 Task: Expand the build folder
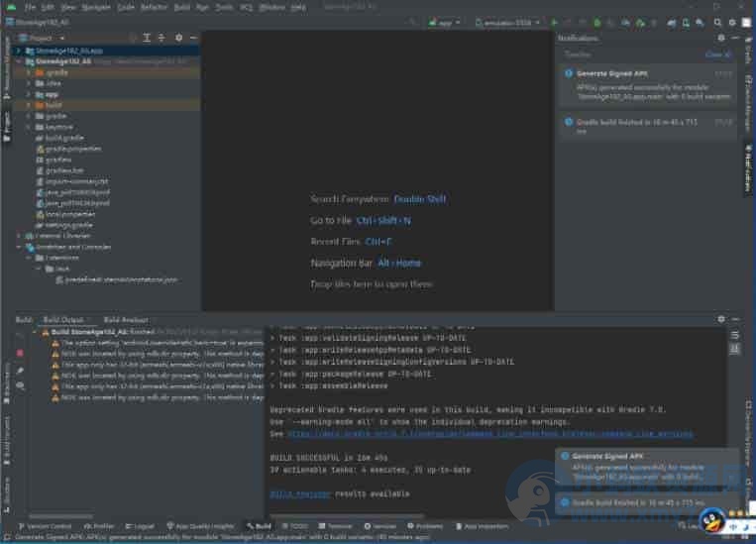29,105
